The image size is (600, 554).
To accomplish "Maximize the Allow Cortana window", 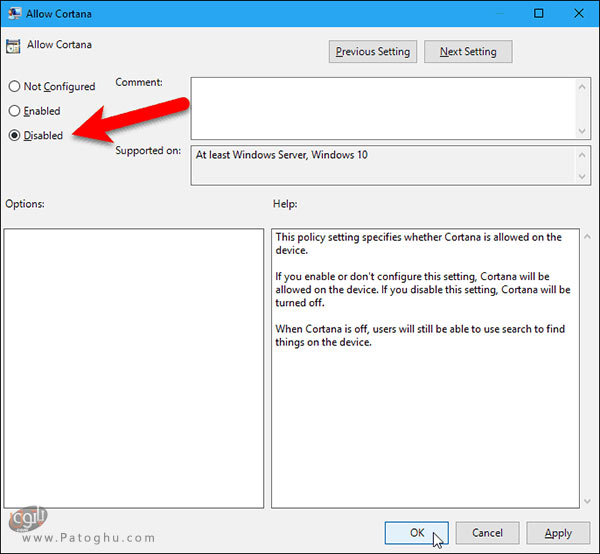I will click(538, 13).
